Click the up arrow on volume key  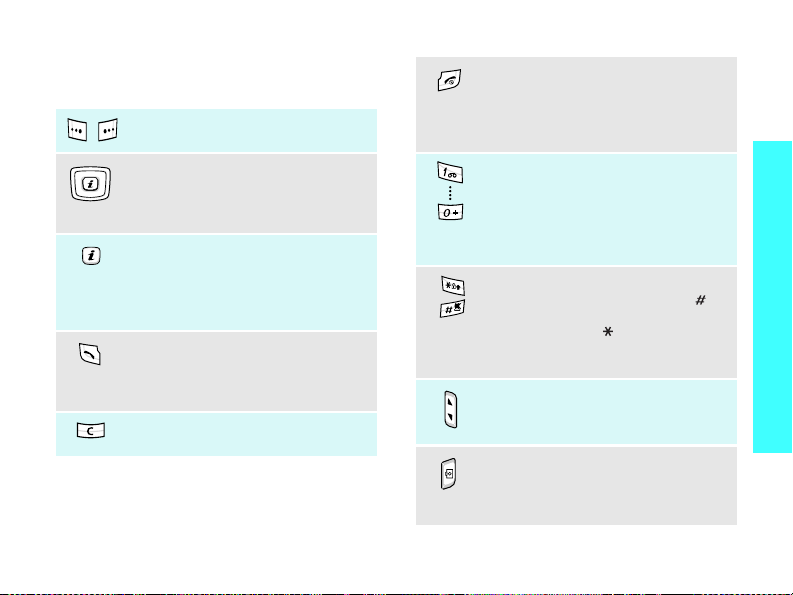[450, 402]
